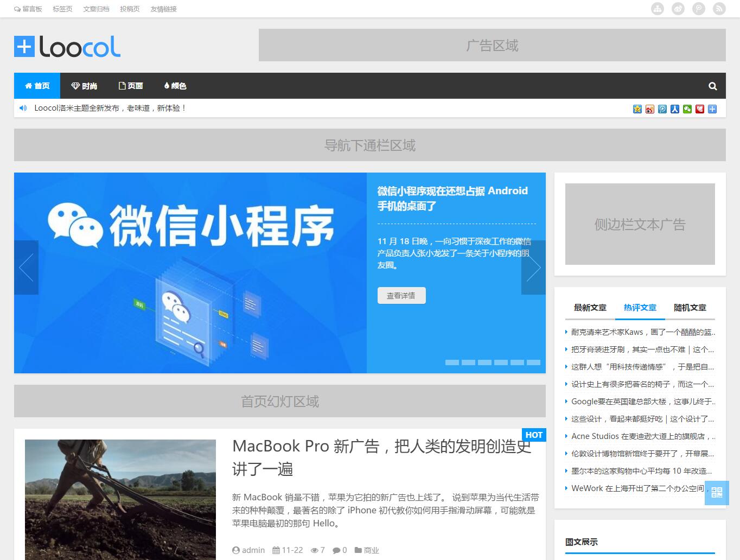Image resolution: width=740 pixels, height=560 pixels.
Task: Open article WeWork 在上海开出了第二个办公空间
Action: 638,488
